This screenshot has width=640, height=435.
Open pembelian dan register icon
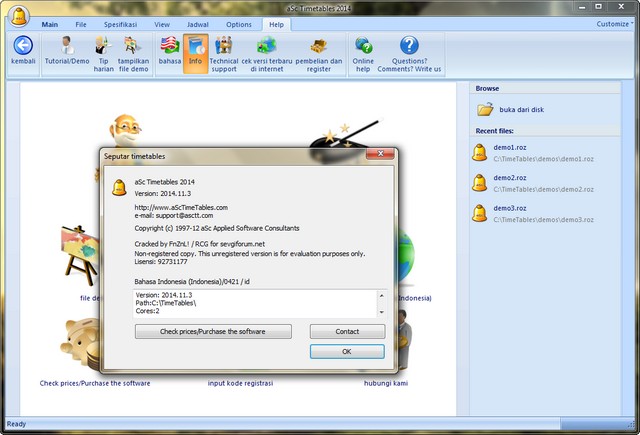coord(319,45)
